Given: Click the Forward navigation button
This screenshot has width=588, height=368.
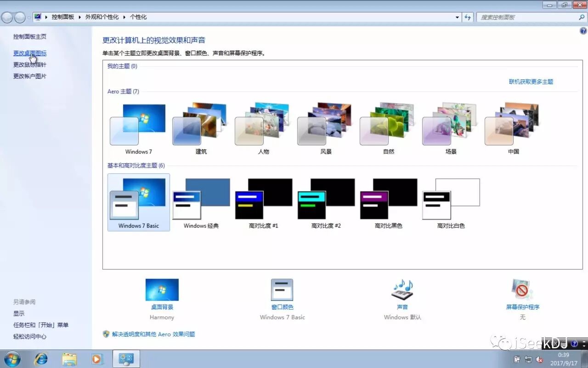Looking at the screenshot, I should tap(20, 17).
